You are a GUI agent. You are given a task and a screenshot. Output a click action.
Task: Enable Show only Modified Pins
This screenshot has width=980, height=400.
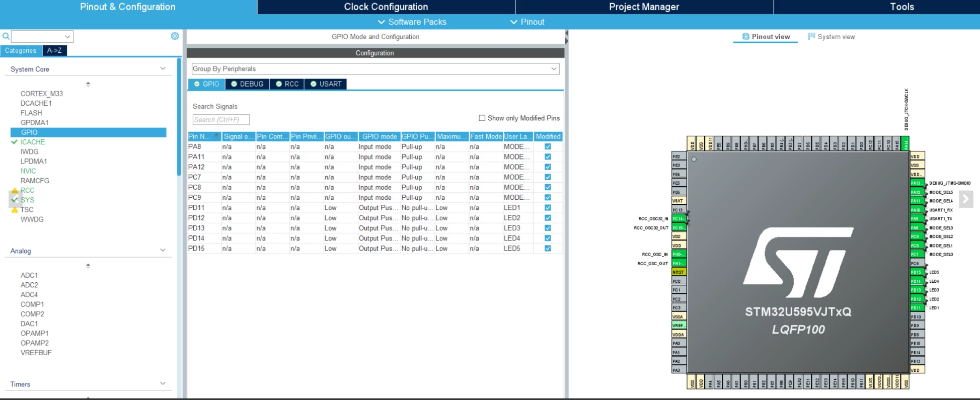point(482,118)
